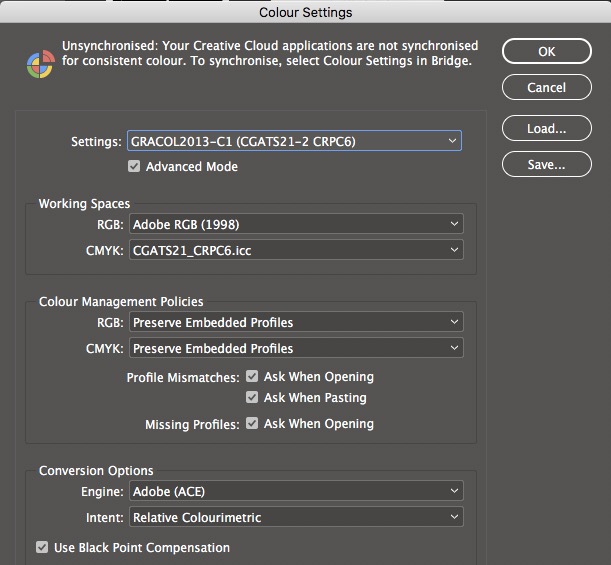Toggle Missing Profiles Ask When Opening

pyautogui.click(x=252, y=424)
